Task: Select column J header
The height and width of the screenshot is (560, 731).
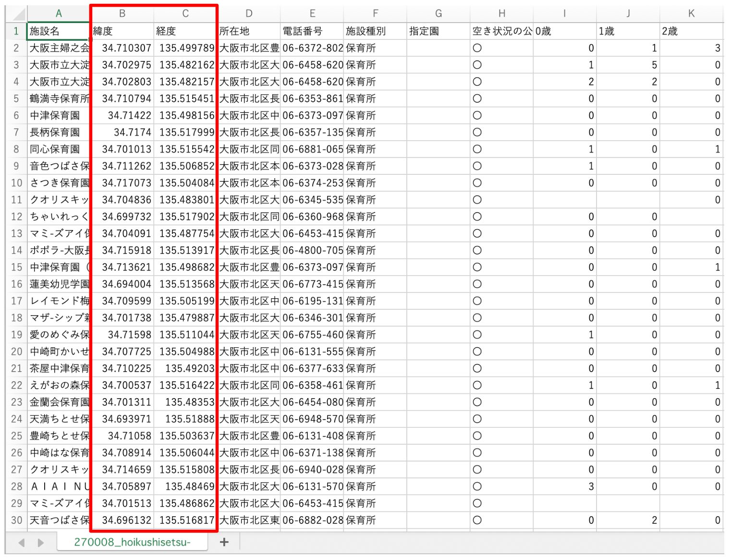Action: coord(628,13)
